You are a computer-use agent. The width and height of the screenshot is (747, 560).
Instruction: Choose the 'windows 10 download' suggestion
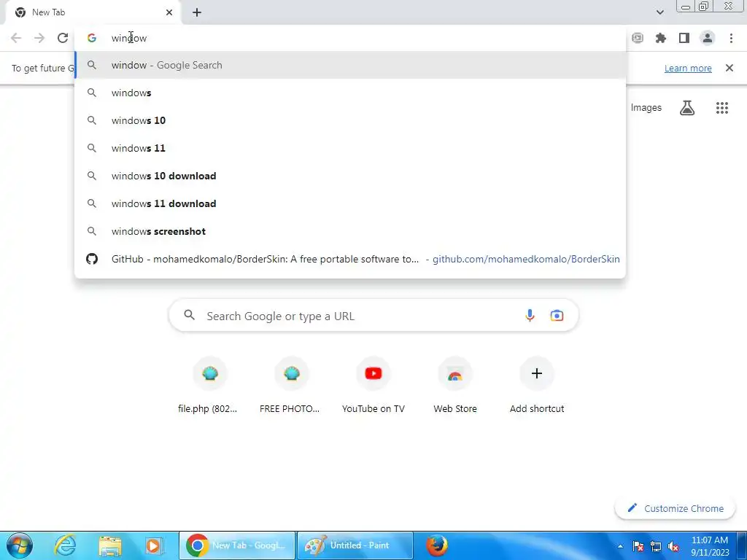click(x=350, y=176)
